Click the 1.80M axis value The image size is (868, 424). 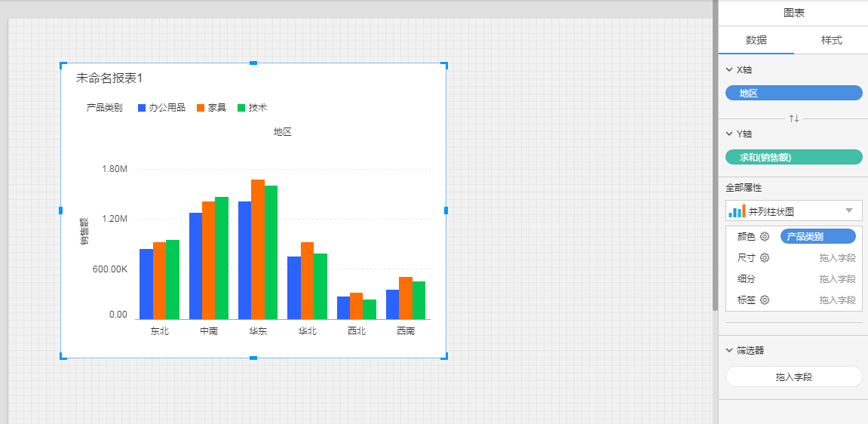coord(115,169)
